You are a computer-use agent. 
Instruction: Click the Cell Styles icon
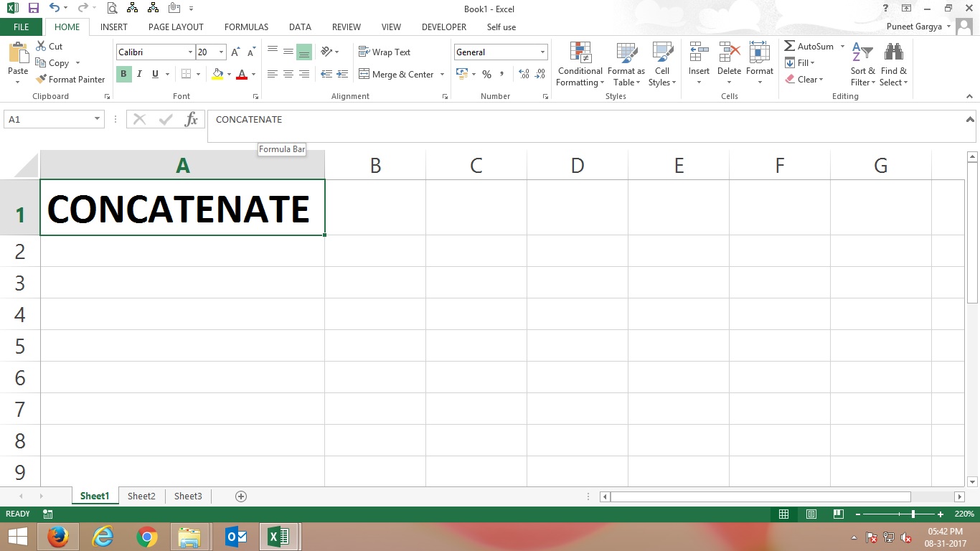pos(661,65)
